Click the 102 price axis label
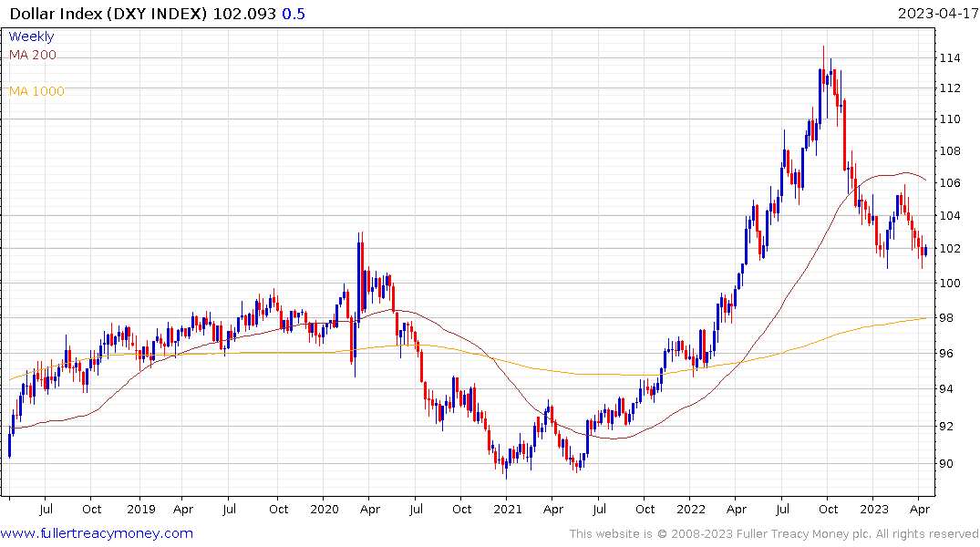The image size is (980, 547). [x=950, y=248]
